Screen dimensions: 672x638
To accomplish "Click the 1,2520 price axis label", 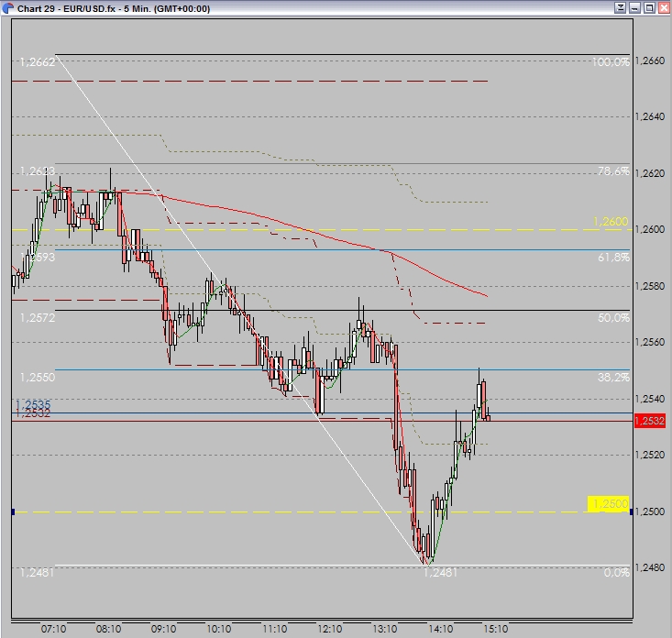I will pyautogui.click(x=650, y=455).
